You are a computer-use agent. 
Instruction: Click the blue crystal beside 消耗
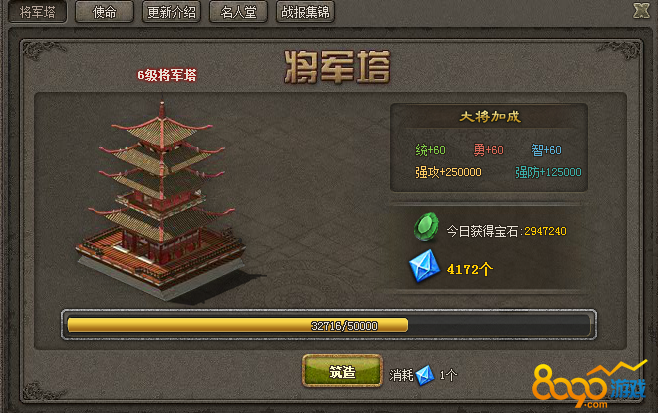click(x=425, y=375)
